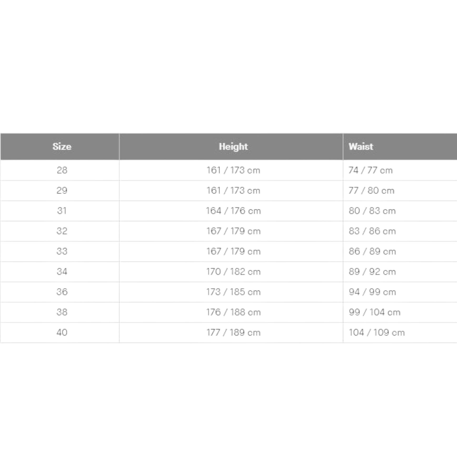The width and height of the screenshot is (457, 476).
Task: Select size 31 row cell
Action: pyautogui.click(x=62, y=211)
